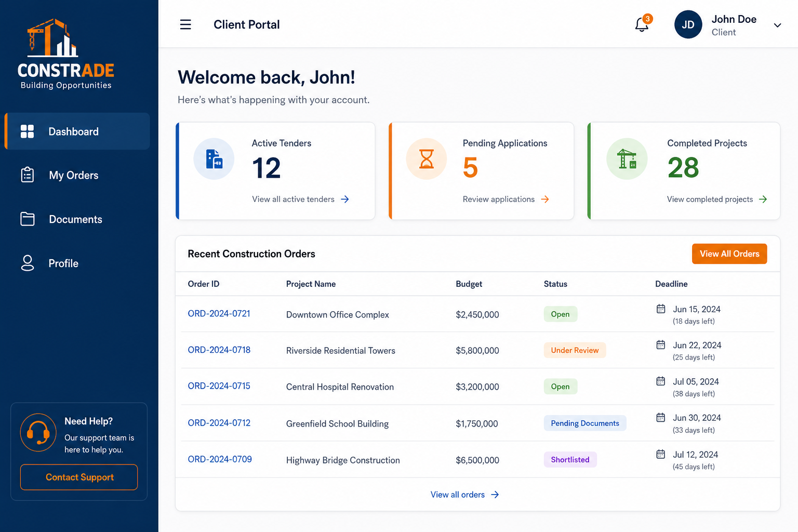Click the Pending Applications count 5
The width and height of the screenshot is (798, 532).
click(470, 168)
